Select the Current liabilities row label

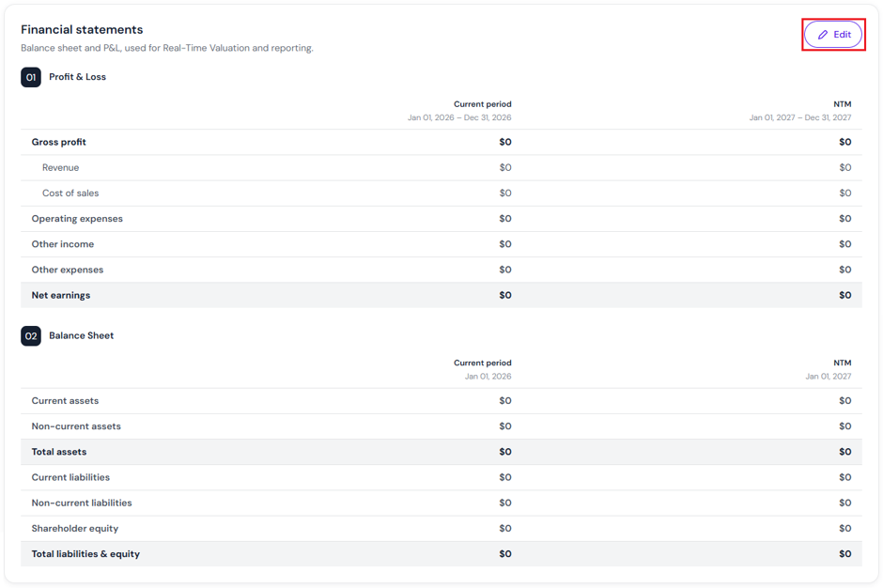click(70, 477)
